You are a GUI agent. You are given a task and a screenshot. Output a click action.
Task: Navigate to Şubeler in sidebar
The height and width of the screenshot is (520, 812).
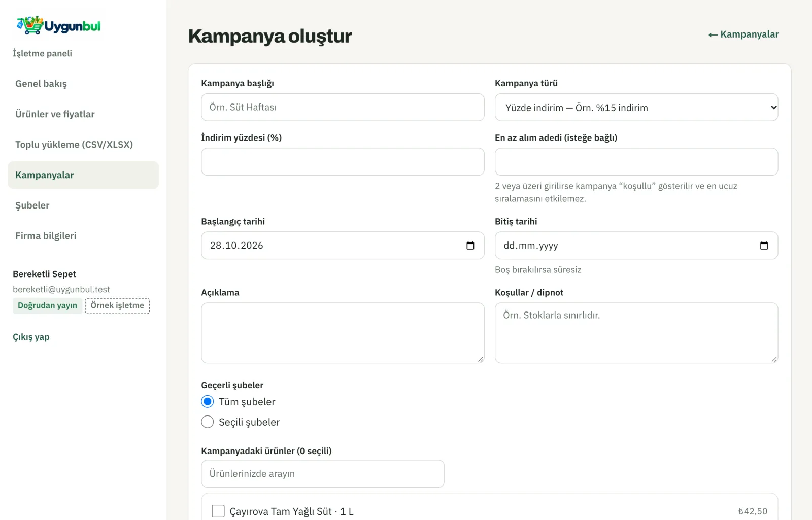(83, 205)
